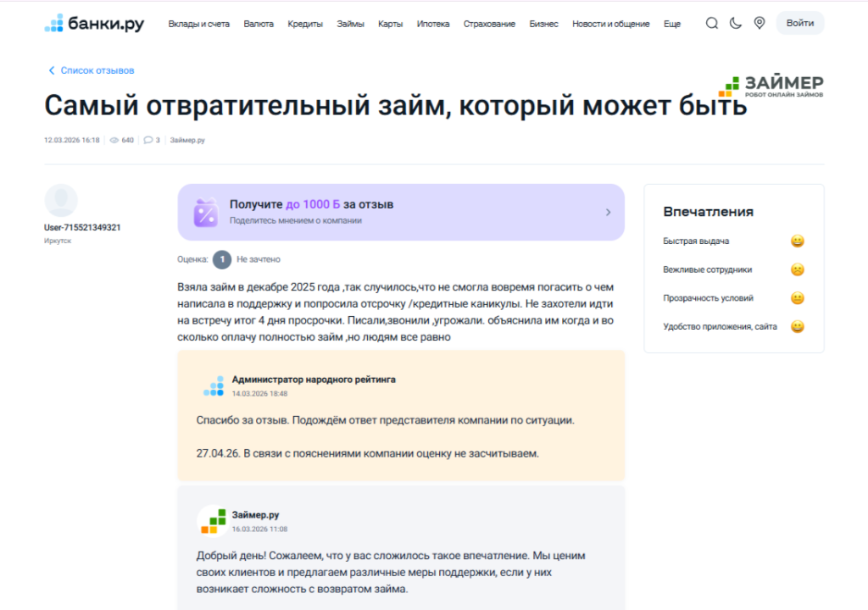Open the Займер.ру name in the reply
This screenshot has height=610, width=868.
pos(255,515)
